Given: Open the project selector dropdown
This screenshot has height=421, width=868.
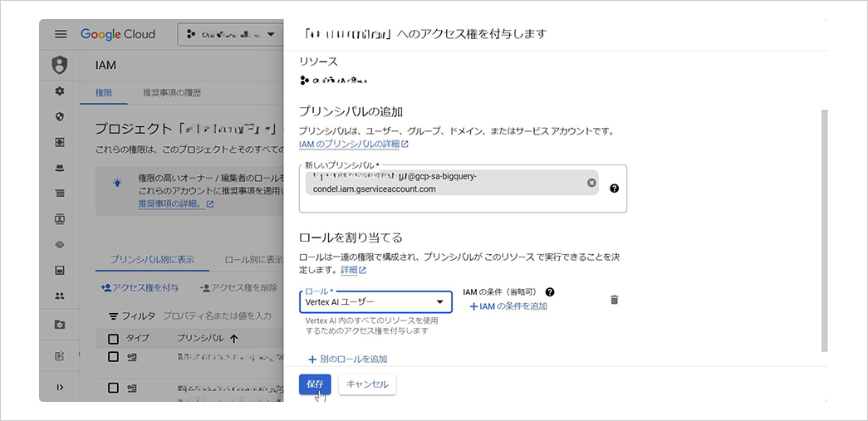Looking at the screenshot, I should tap(230, 34).
